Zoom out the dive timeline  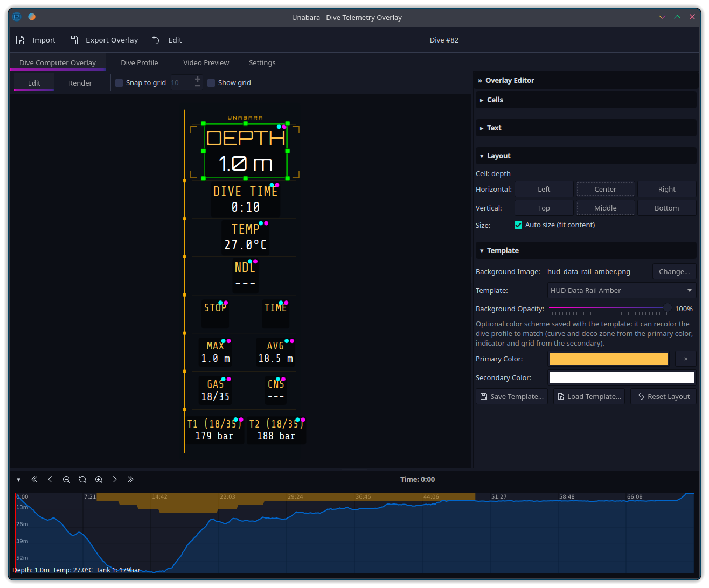point(66,479)
